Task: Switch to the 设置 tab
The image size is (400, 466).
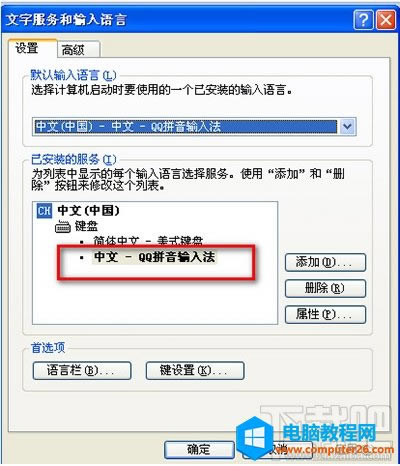Action: pyautogui.click(x=27, y=49)
